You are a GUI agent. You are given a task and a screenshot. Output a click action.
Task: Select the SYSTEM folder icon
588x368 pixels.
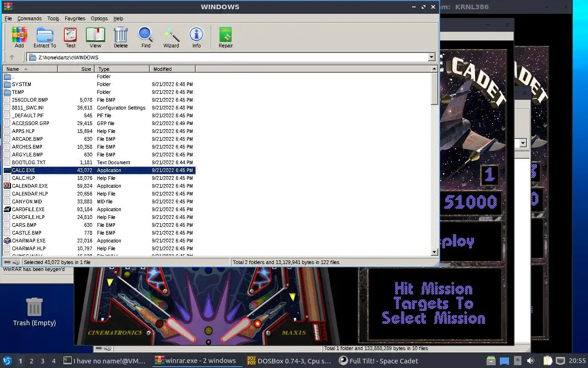[7, 84]
